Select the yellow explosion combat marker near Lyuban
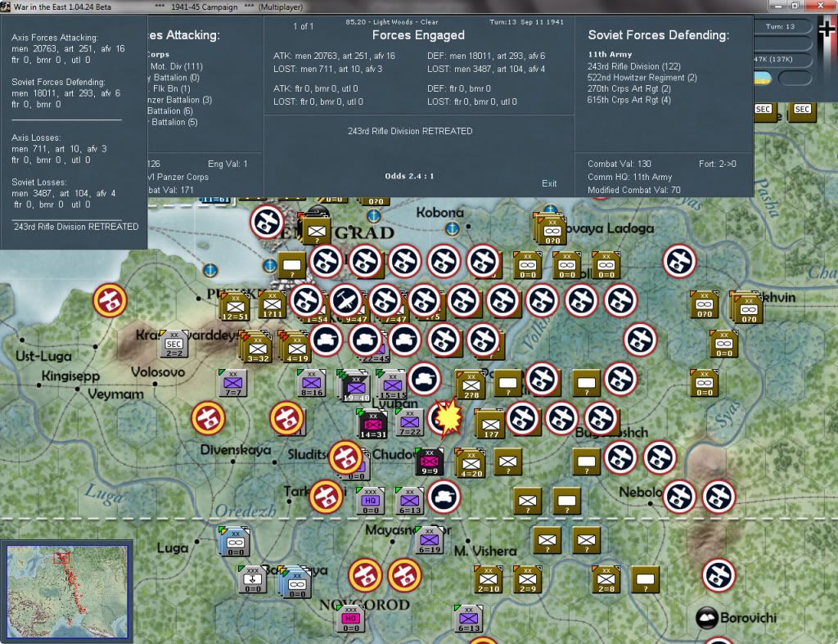The width and height of the screenshot is (838, 644). [448, 417]
